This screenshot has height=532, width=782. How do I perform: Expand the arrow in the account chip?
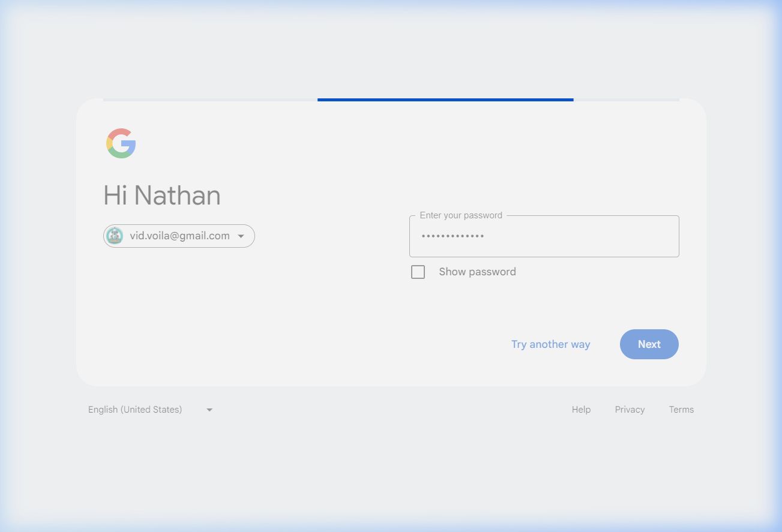tap(241, 236)
